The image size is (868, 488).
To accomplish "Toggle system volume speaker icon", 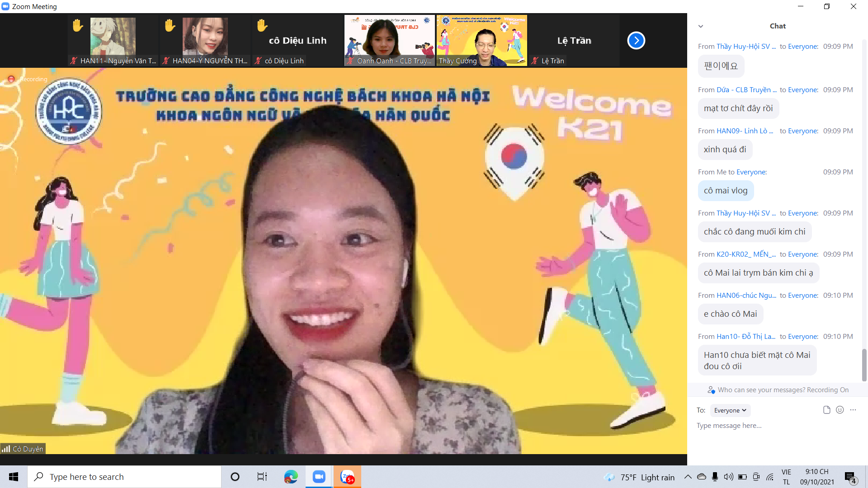I will (728, 477).
